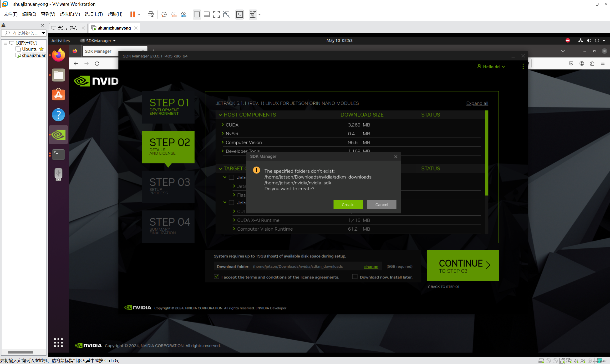This screenshot has width=610, height=364.
Task: Toggle the license agreements acceptance checkbox
Action: [216, 277]
